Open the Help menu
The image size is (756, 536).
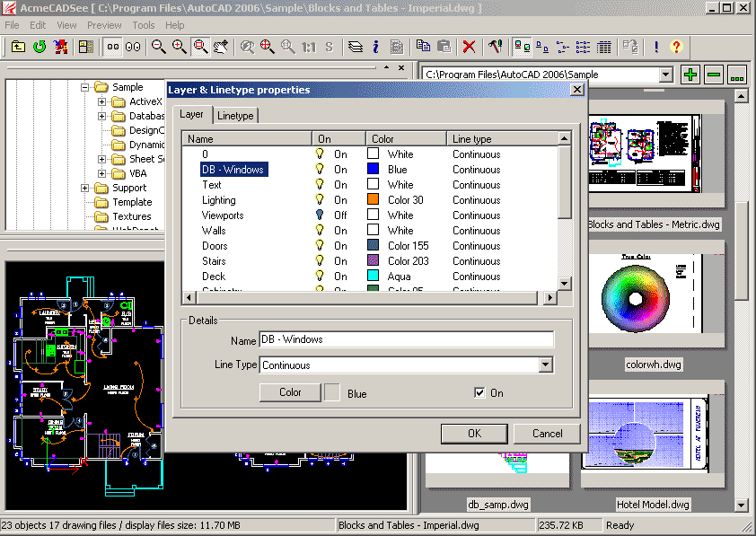coord(174,25)
